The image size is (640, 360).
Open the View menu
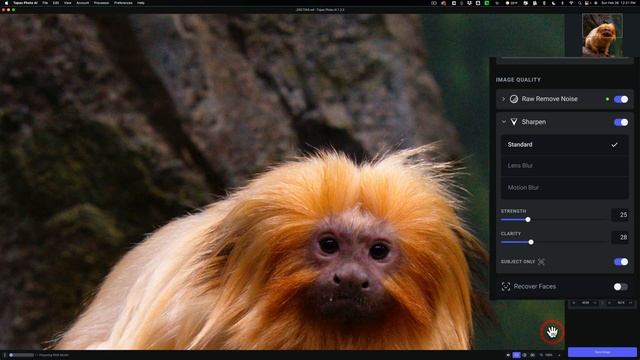[67, 3]
